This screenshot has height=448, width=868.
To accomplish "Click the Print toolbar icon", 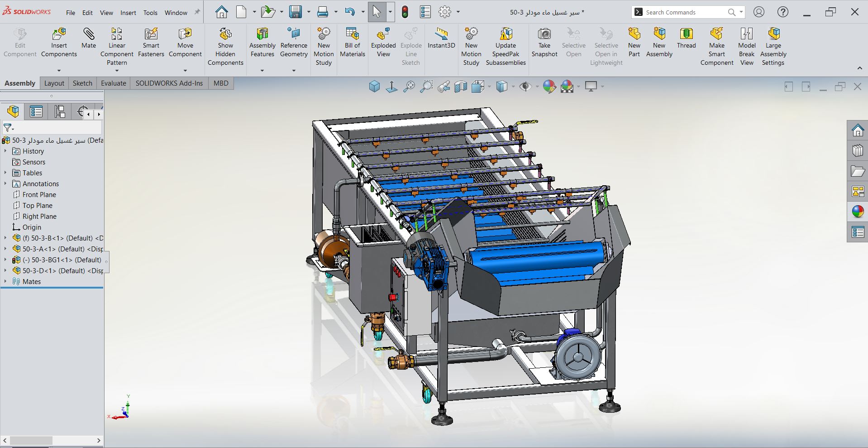I will pos(323,12).
